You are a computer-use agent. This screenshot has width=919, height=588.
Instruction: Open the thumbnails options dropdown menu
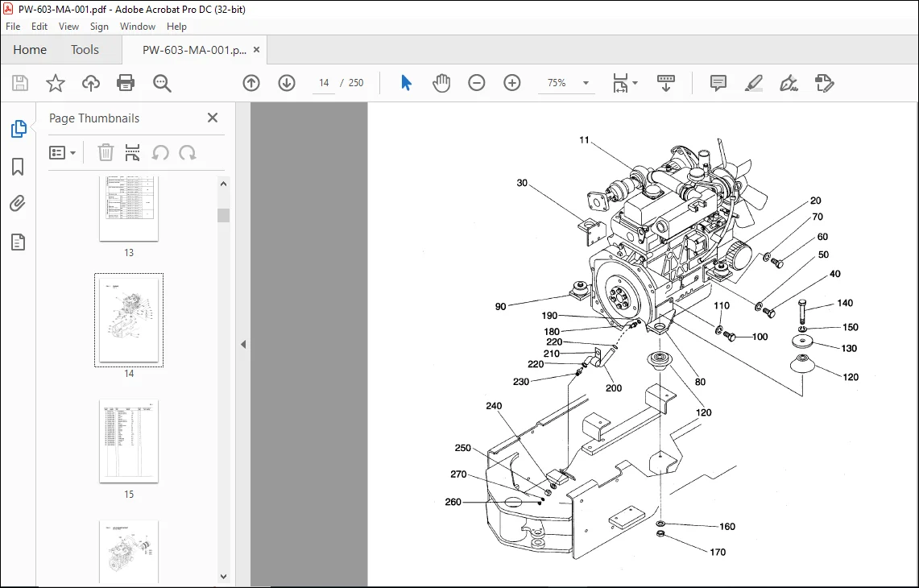[x=62, y=153]
